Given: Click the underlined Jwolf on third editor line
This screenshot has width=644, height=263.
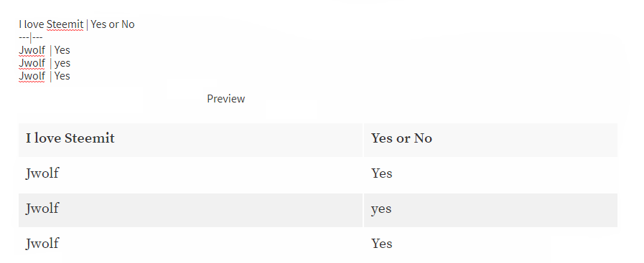Looking at the screenshot, I should 32,76.
